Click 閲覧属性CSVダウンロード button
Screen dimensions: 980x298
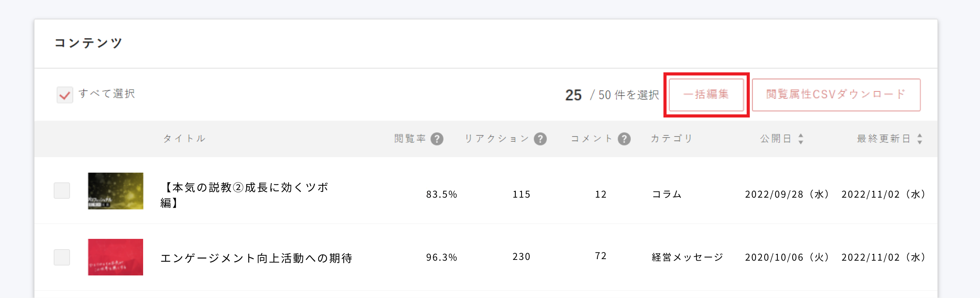tap(836, 95)
